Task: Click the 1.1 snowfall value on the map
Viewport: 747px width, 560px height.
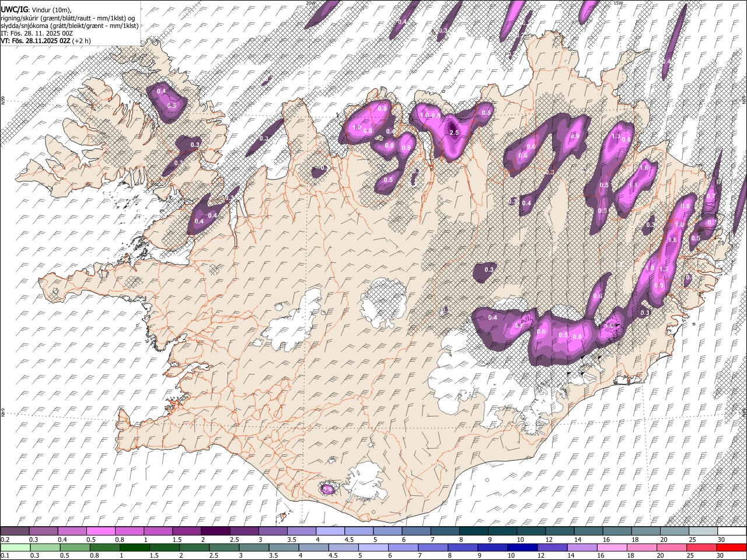Action: [x=633, y=185]
